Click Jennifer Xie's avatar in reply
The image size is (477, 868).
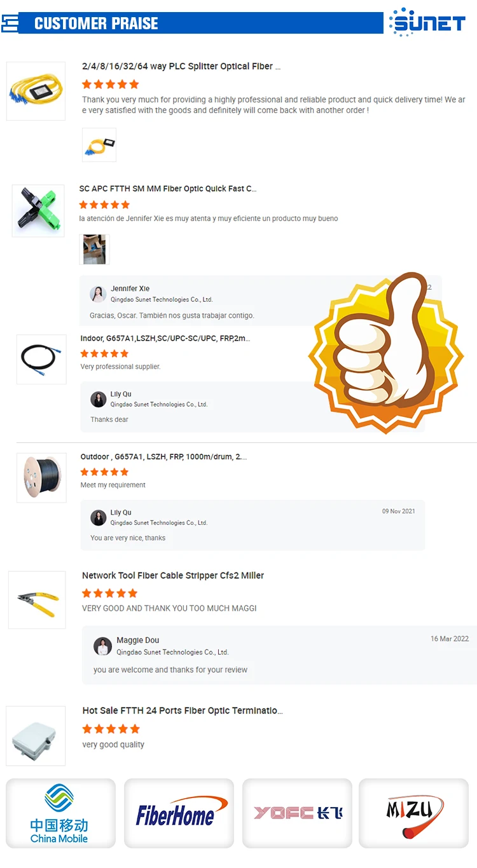98,294
